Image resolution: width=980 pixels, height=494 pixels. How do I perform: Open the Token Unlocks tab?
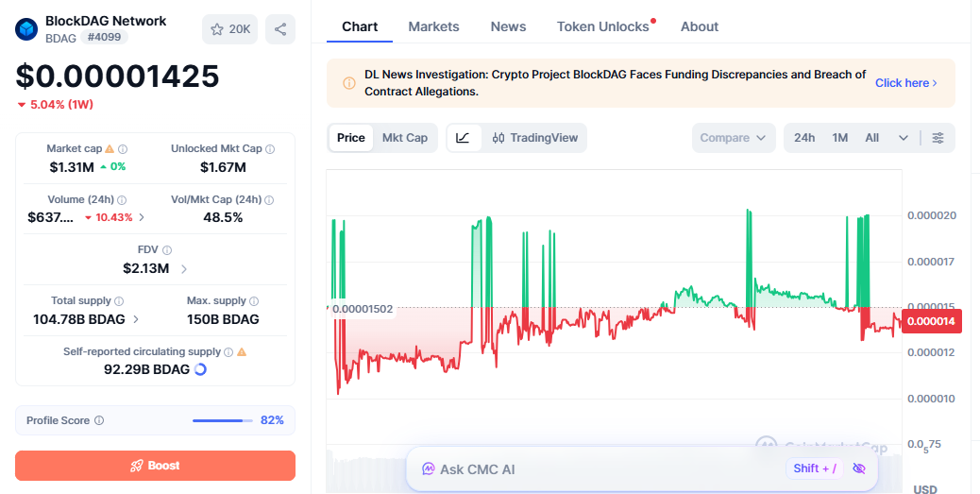pyautogui.click(x=603, y=26)
